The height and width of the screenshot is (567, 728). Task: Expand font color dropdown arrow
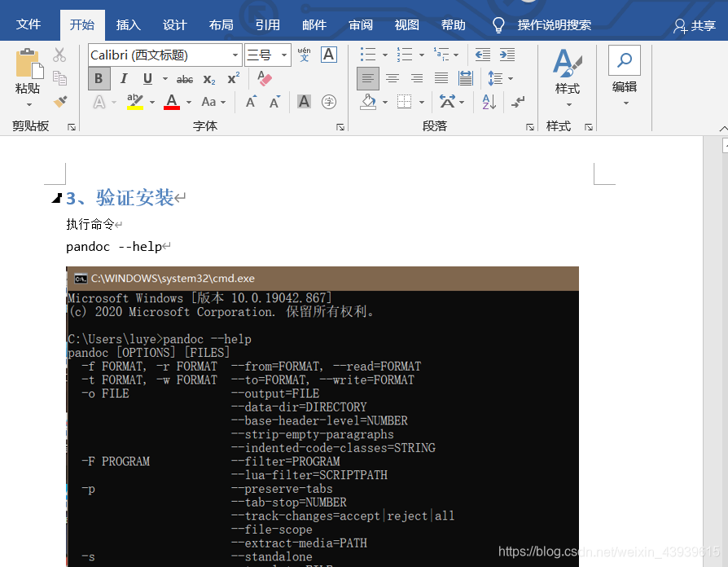188,102
